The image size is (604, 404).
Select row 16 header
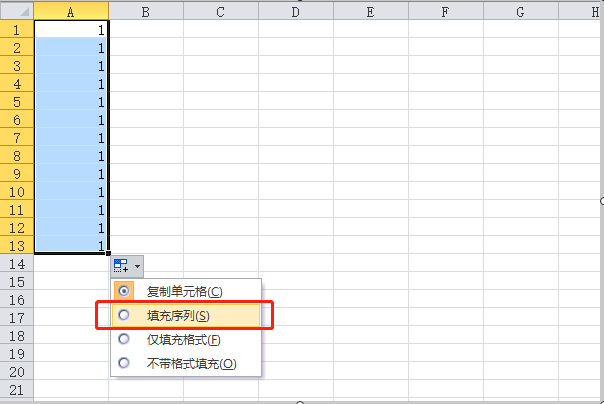[x=17, y=299]
